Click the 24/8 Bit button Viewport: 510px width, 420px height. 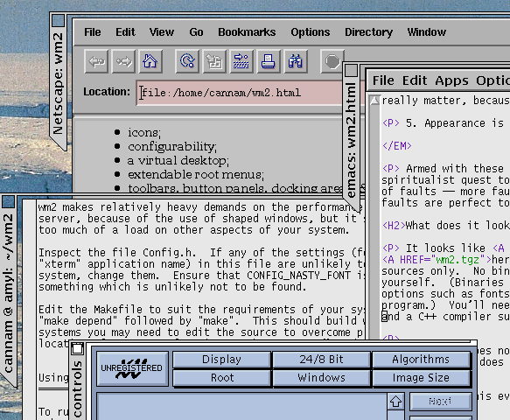(x=321, y=360)
